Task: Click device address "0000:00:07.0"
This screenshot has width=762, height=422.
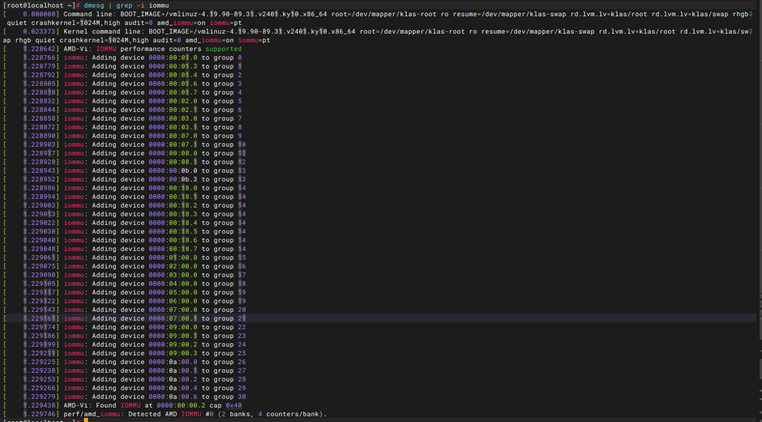Action: click(x=173, y=136)
